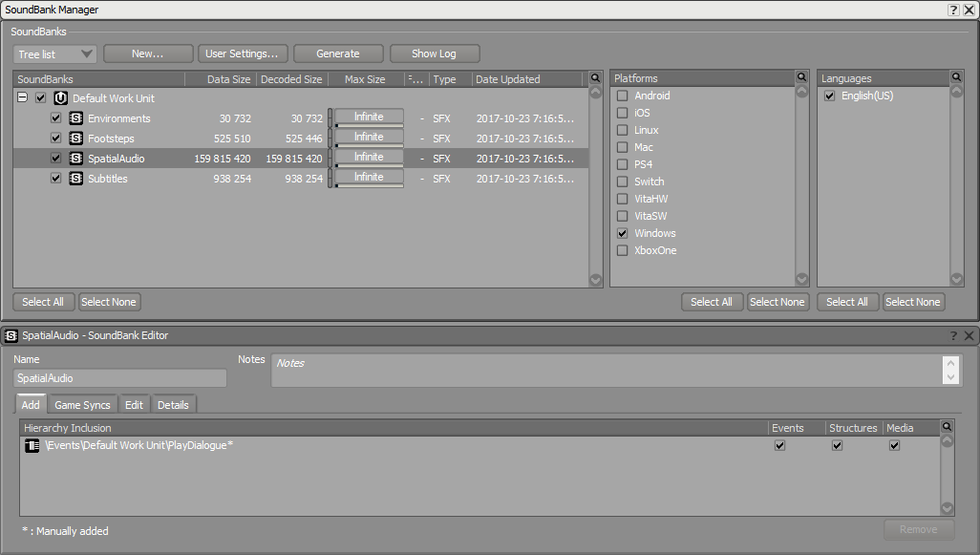This screenshot has height=555, width=980.
Task: Sort by Date Updated column header
Action: pos(527,79)
